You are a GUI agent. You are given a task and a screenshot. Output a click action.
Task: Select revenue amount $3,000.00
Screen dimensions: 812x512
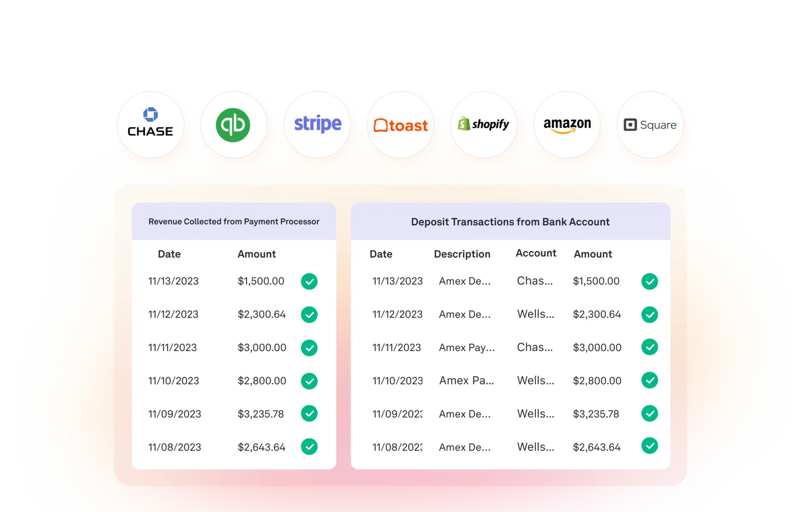pyautogui.click(x=262, y=348)
